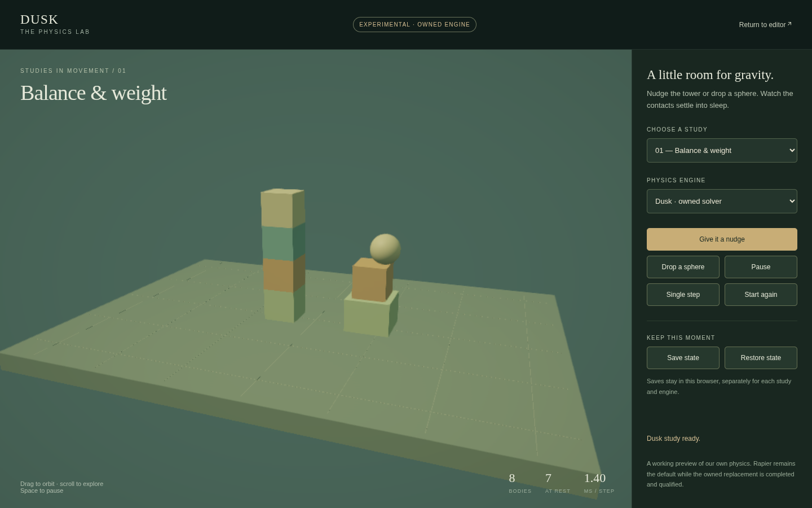Click 'Keep this moment' section label

tap(681, 338)
